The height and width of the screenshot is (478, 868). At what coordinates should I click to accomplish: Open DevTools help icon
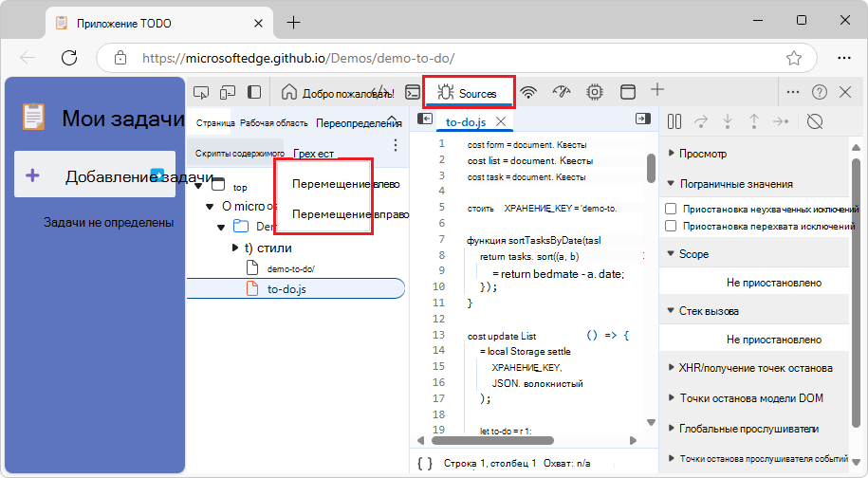[x=820, y=92]
